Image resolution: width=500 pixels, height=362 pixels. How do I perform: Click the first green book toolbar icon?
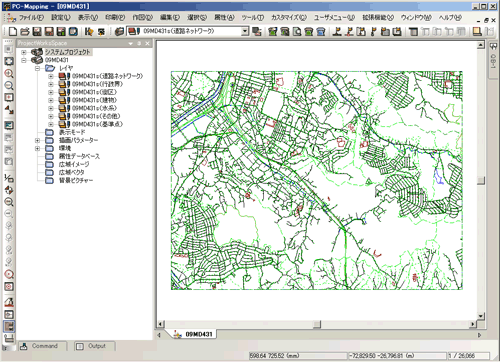pos(273,31)
